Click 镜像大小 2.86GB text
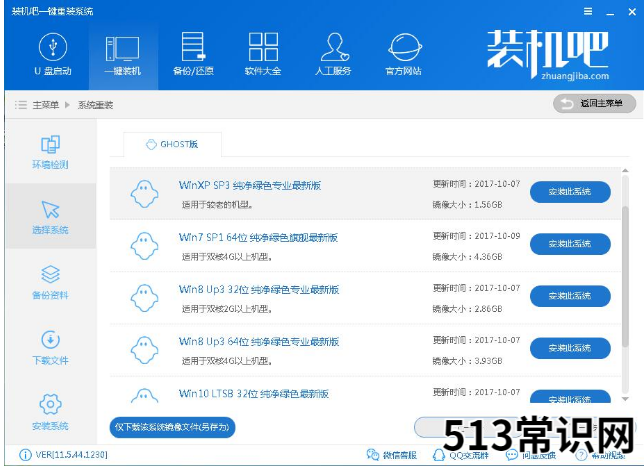644x466 pixels. pyautogui.click(x=467, y=309)
